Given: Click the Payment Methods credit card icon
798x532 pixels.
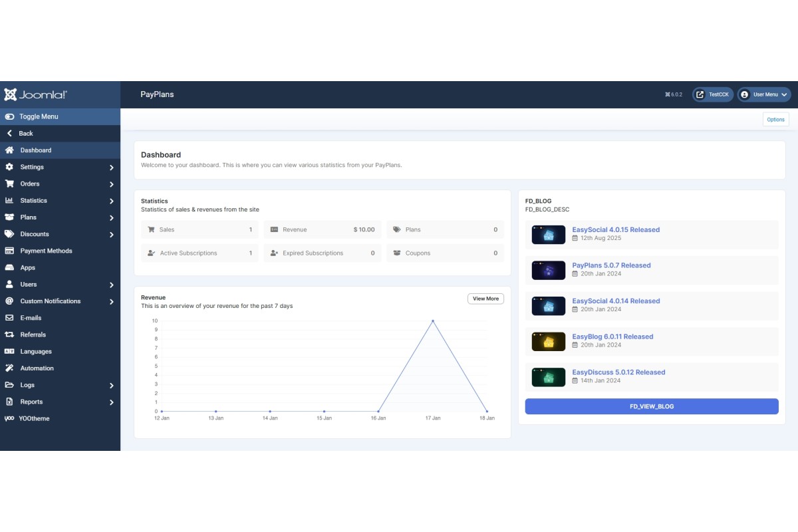Looking at the screenshot, I should tap(9, 251).
